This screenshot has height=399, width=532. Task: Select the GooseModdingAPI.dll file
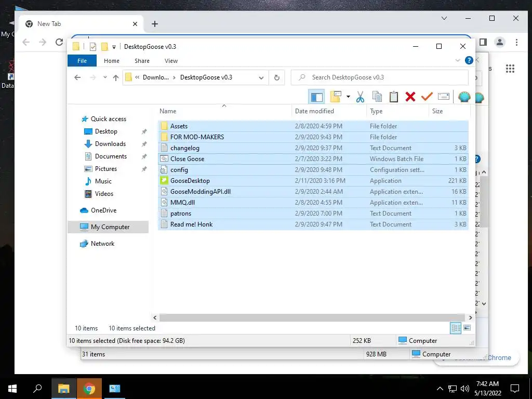(313, 191)
